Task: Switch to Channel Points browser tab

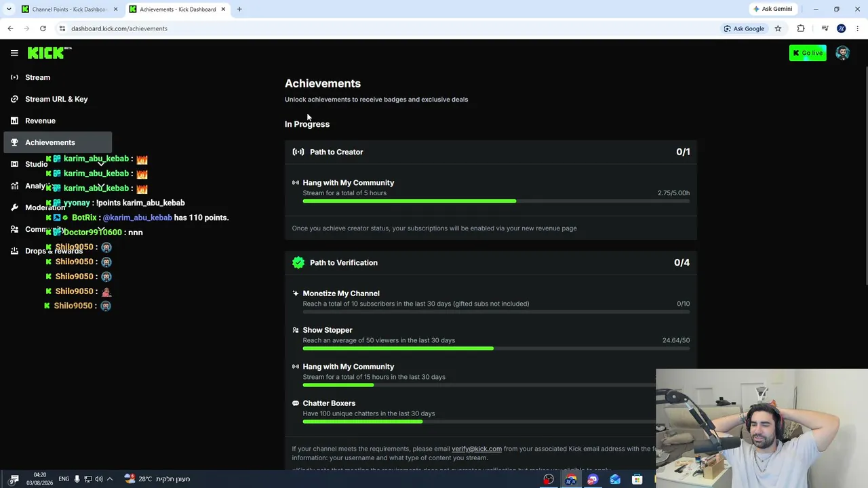Action: (69, 9)
